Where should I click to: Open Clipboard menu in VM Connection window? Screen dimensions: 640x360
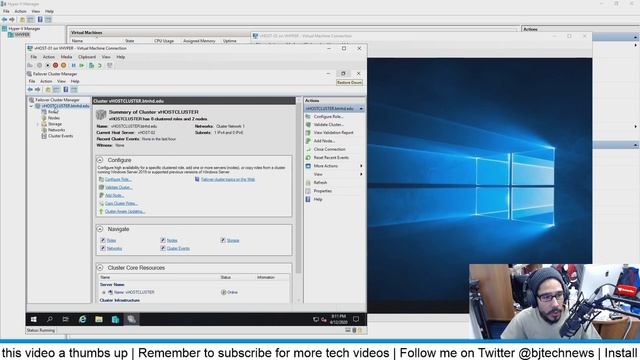point(87,57)
